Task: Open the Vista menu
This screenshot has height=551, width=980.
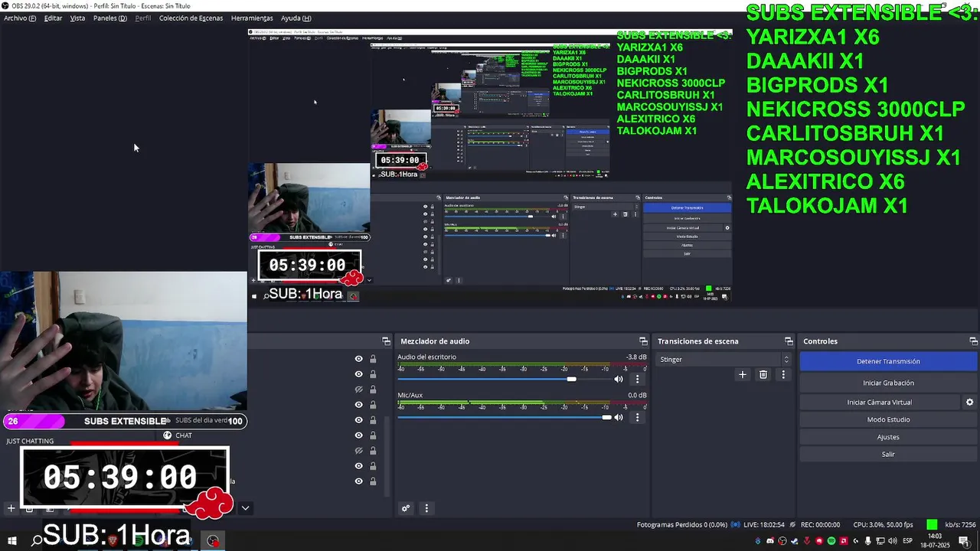Action: coord(77,18)
